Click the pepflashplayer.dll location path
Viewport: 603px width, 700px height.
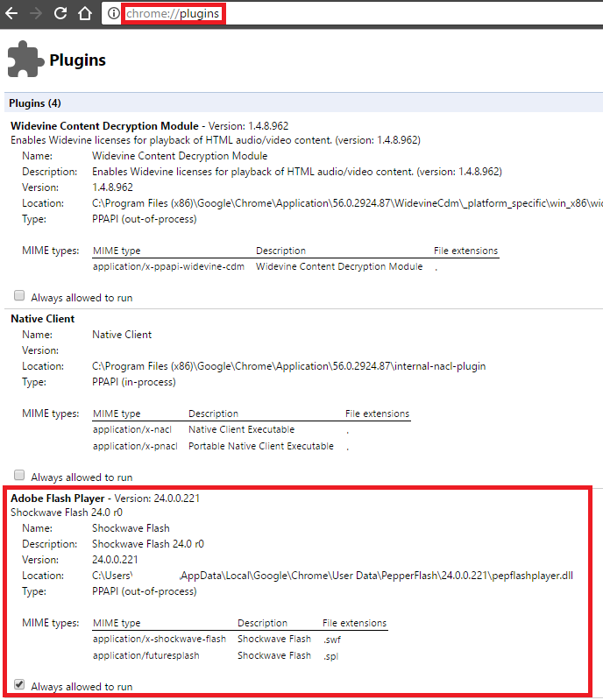332,576
